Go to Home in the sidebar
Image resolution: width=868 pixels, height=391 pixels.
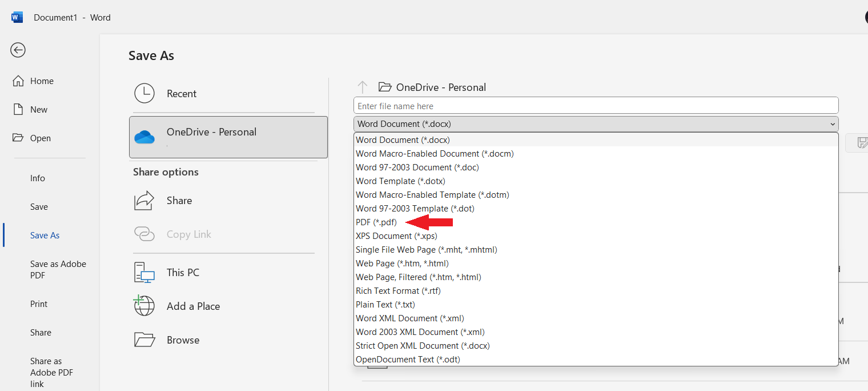pos(42,81)
